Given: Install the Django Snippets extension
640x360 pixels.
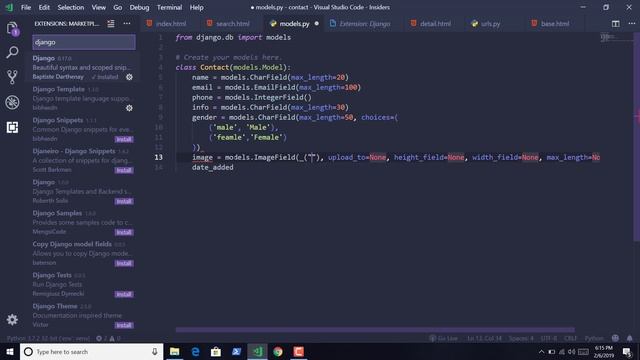Looking at the screenshot, I should (124, 139).
